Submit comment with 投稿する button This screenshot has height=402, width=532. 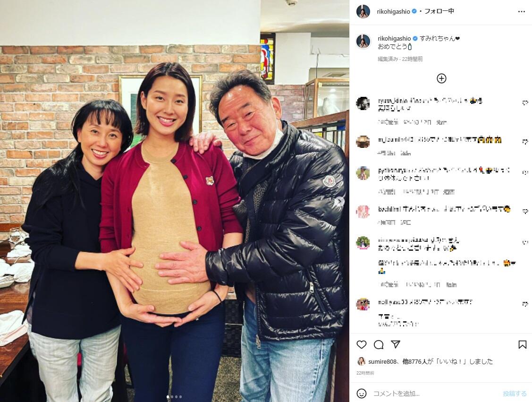(515, 393)
